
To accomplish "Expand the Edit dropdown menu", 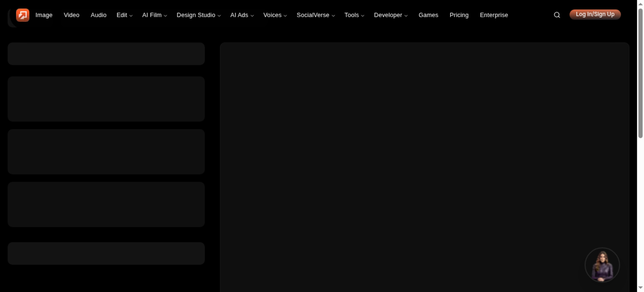I will pos(124,15).
